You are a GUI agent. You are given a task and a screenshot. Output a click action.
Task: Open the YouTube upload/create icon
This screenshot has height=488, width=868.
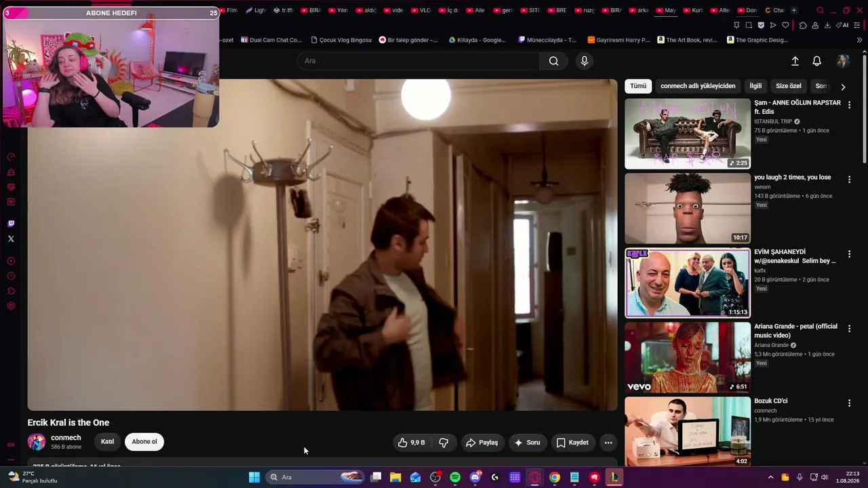tap(795, 61)
